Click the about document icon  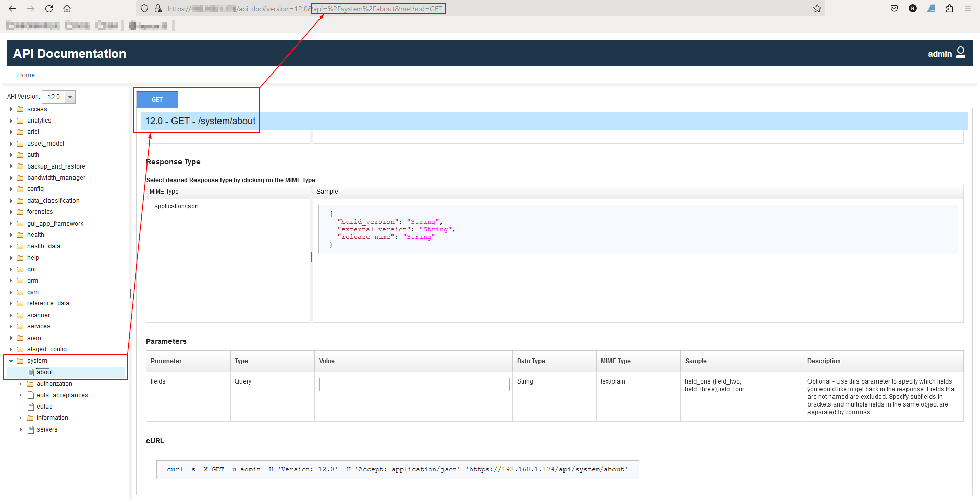pyautogui.click(x=31, y=372)
